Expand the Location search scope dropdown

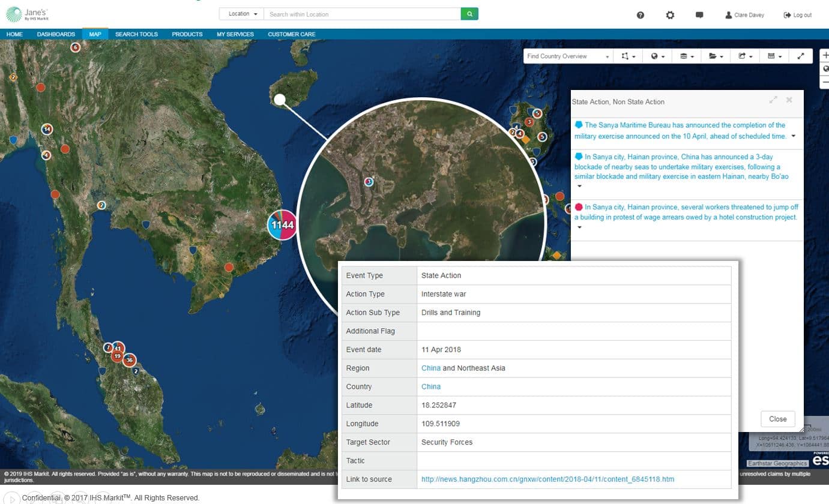243,14
